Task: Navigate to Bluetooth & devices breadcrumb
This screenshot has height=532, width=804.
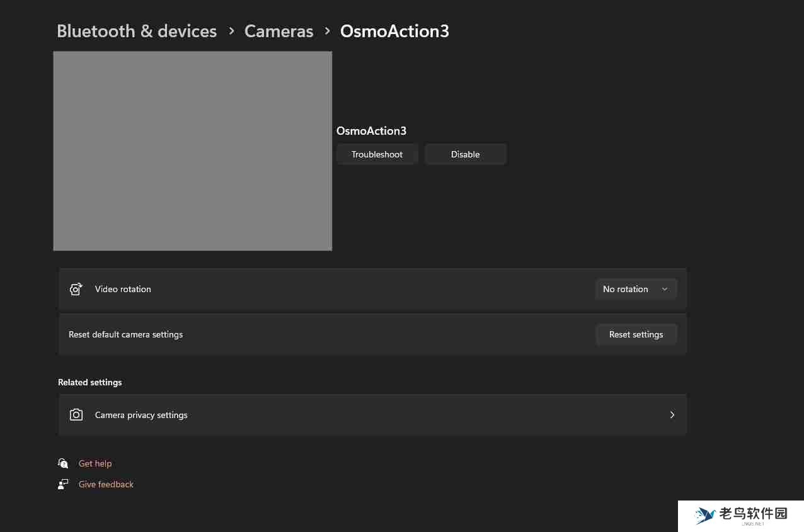Action: click(137, 31)
